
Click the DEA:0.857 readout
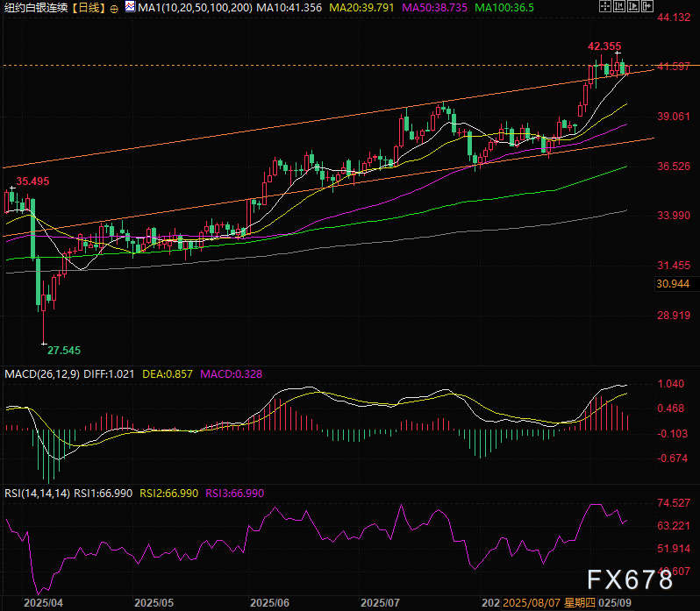coord(168,373)
